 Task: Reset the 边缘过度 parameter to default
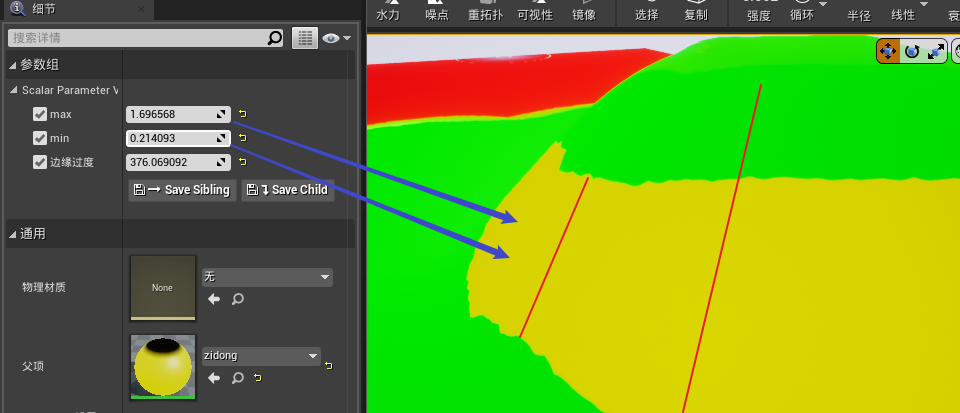243,162
